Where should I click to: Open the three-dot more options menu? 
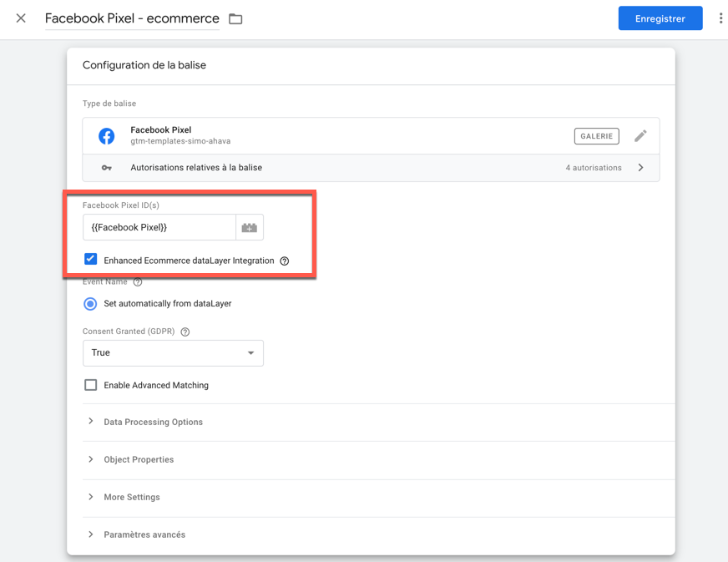pos(720,18)
